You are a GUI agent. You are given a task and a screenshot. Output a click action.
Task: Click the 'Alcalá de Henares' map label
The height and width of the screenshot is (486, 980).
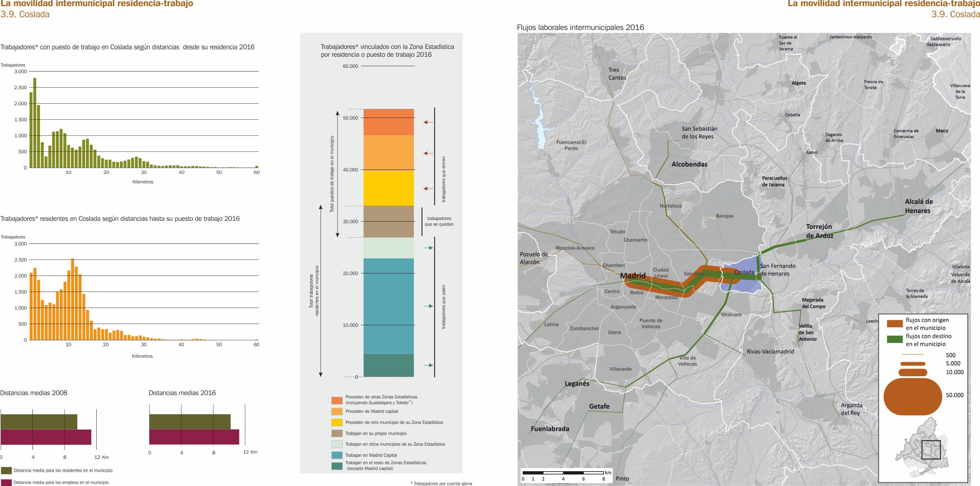[x=919, y=206]
